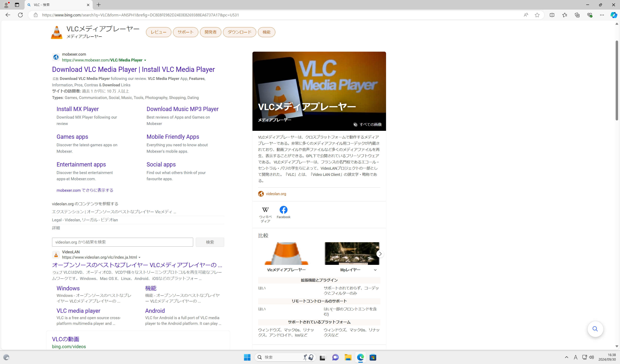
Task: Refresh the page with reload icon
Action: pos(20,15)
